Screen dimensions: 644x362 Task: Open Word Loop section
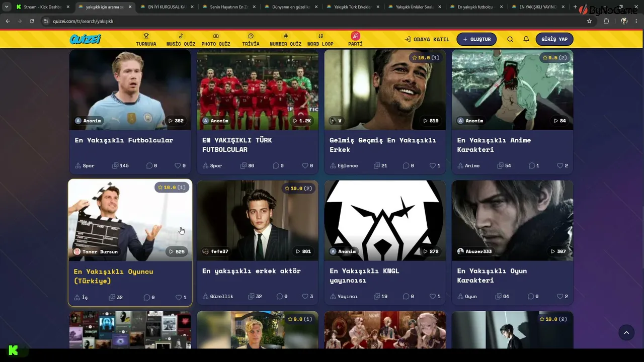320,40
